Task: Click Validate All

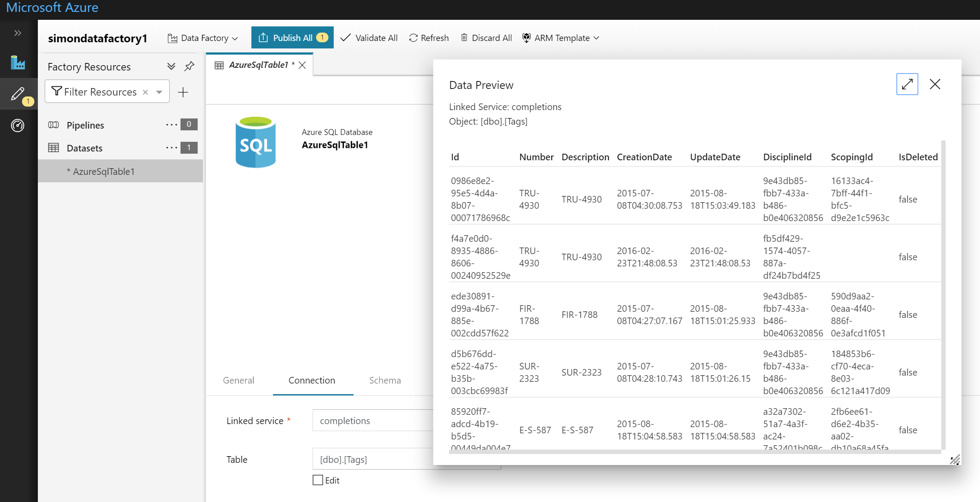Action: click(369, 38)
